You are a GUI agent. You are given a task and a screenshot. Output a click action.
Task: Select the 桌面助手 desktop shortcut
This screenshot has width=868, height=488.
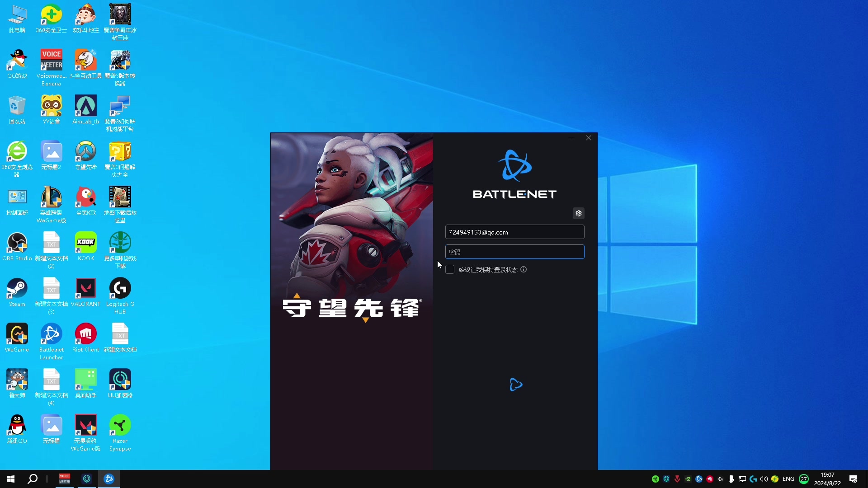coord(86,384)
